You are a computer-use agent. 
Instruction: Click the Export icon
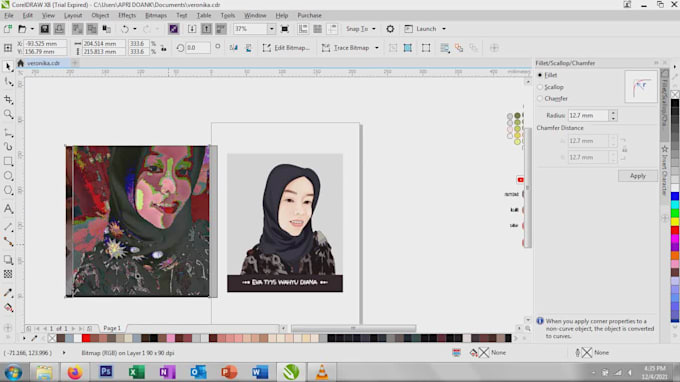tap(206, 29)
